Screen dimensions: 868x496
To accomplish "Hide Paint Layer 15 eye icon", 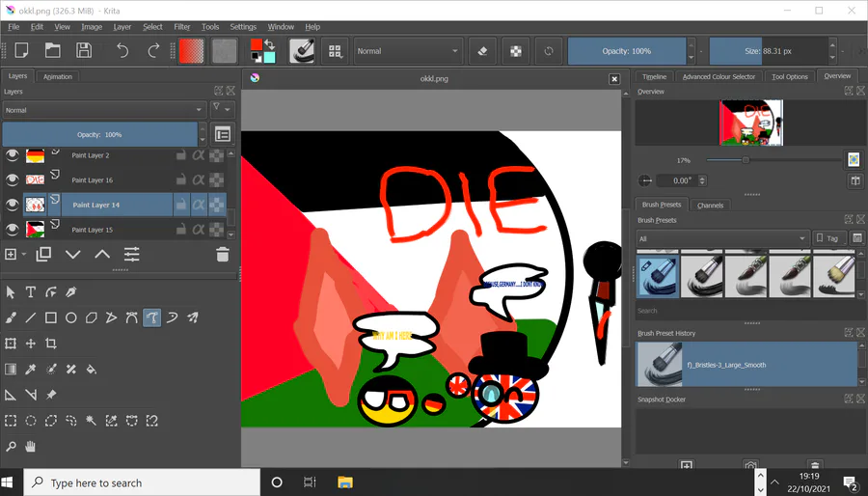I will [x=13, y=229].
